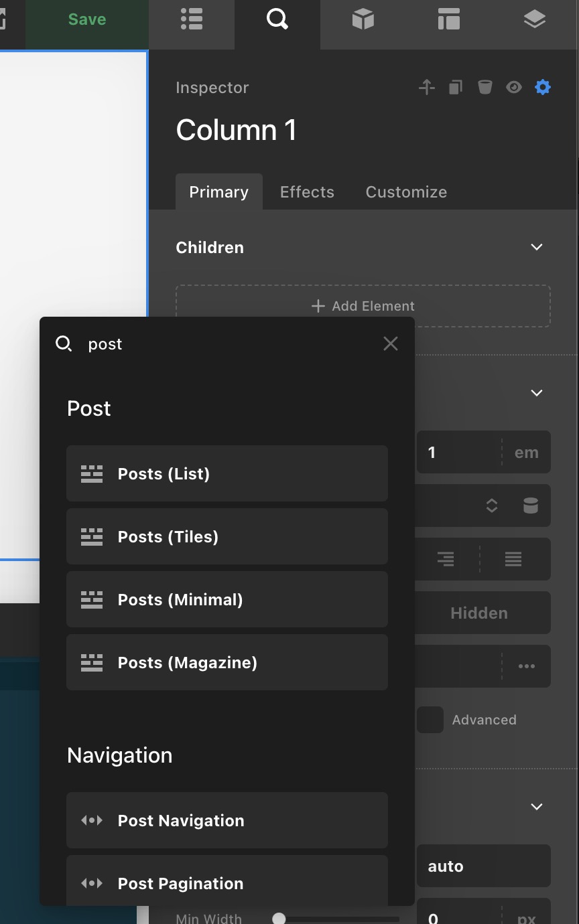Open the em unit selector
This screenshot has width=579, height=924.
coord(526,453)
